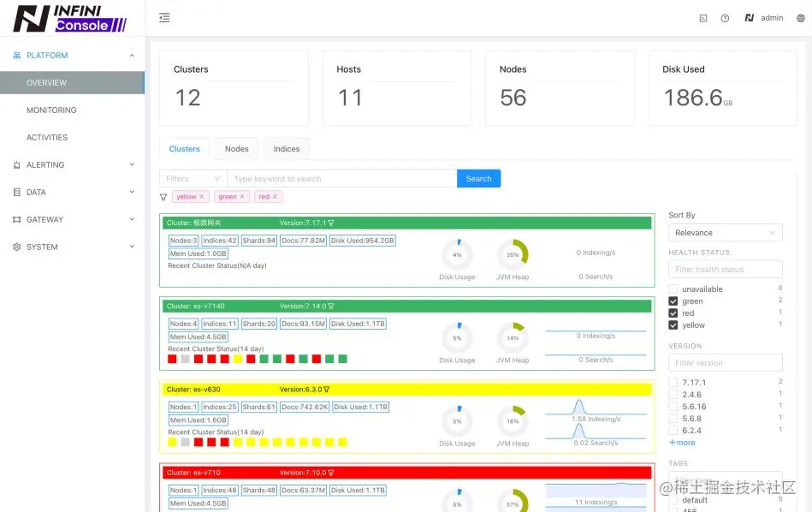Remove the red filter tag

[x=275, y=196]
